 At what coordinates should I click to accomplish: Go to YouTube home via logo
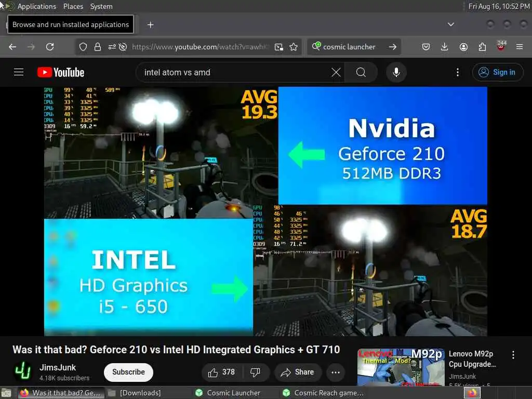coord(61,72)
